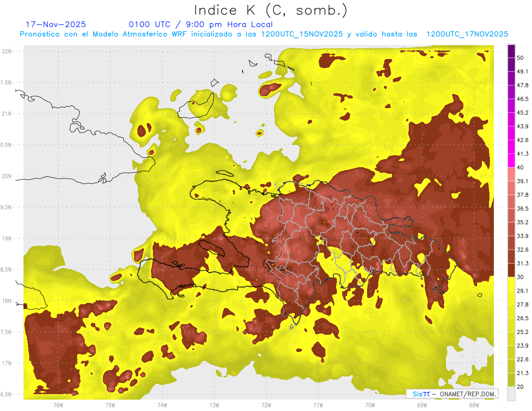Screen dimensions: 532x411
Task: Click the '50' value on the color scale
Action: click(x=520, y=58)
